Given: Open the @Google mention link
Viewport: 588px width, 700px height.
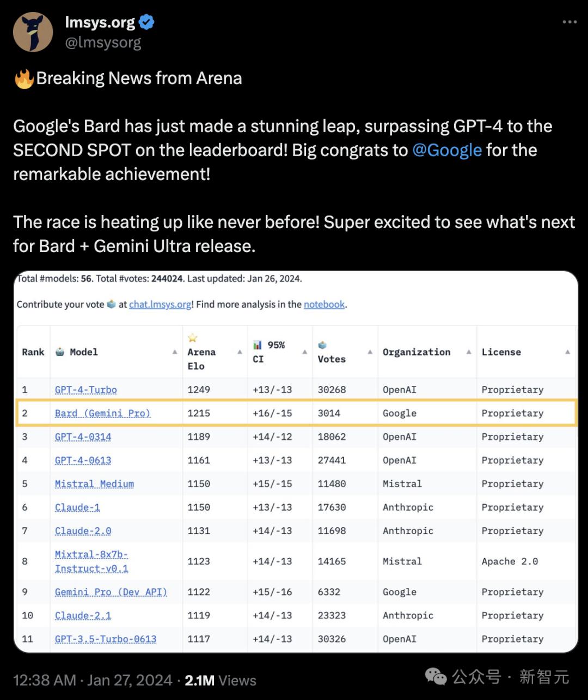Looking at the screenshot, I should point(447,150).
